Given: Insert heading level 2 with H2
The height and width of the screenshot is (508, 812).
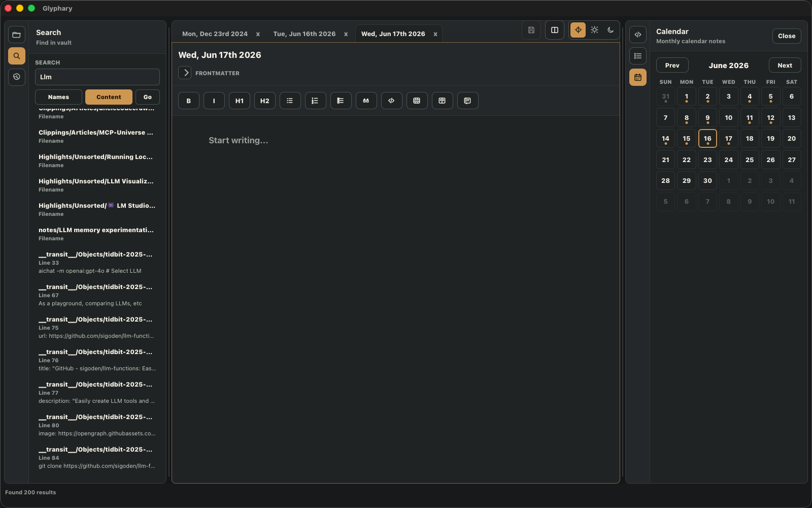Looking at the screenshot, I should [x=265, y=101].
